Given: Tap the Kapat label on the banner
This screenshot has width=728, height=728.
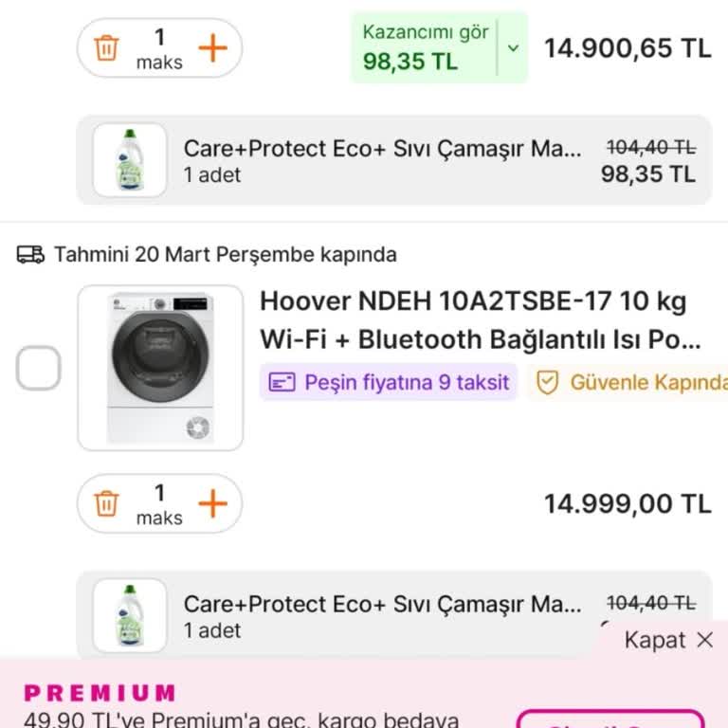Looking at the screenshot, I should (654, 640).
